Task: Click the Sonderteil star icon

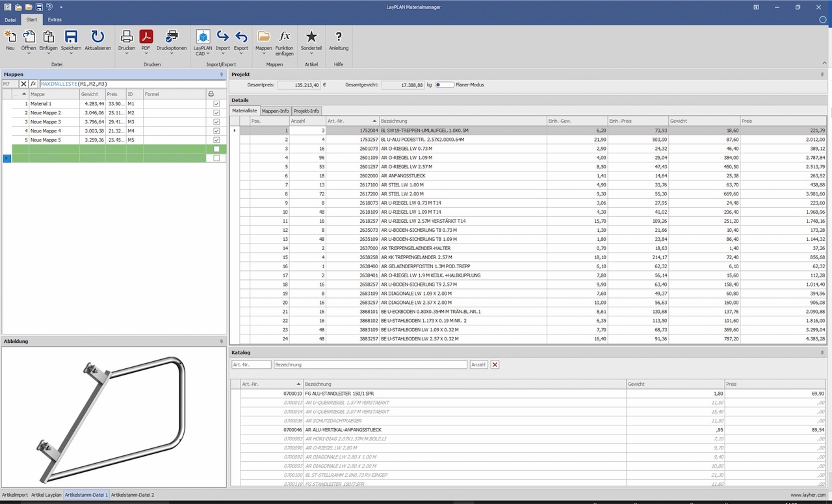Action: [x=311, y=37]
